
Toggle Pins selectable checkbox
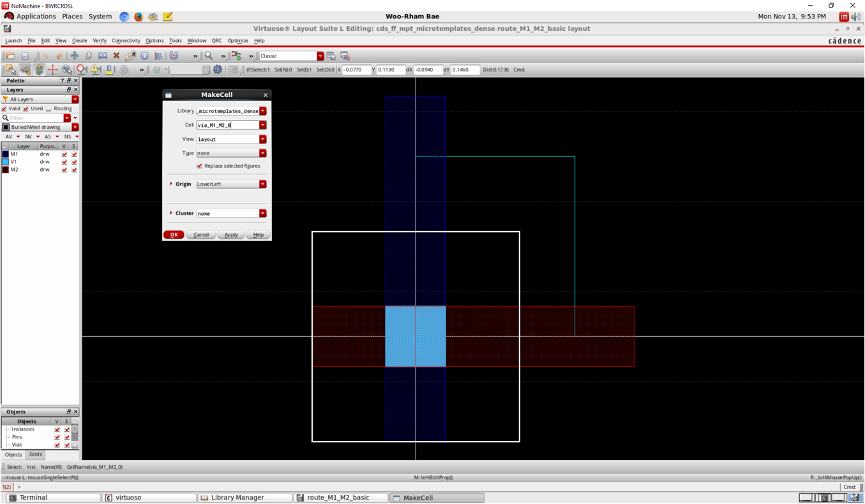pyautogui.click(x=67, y=437)
